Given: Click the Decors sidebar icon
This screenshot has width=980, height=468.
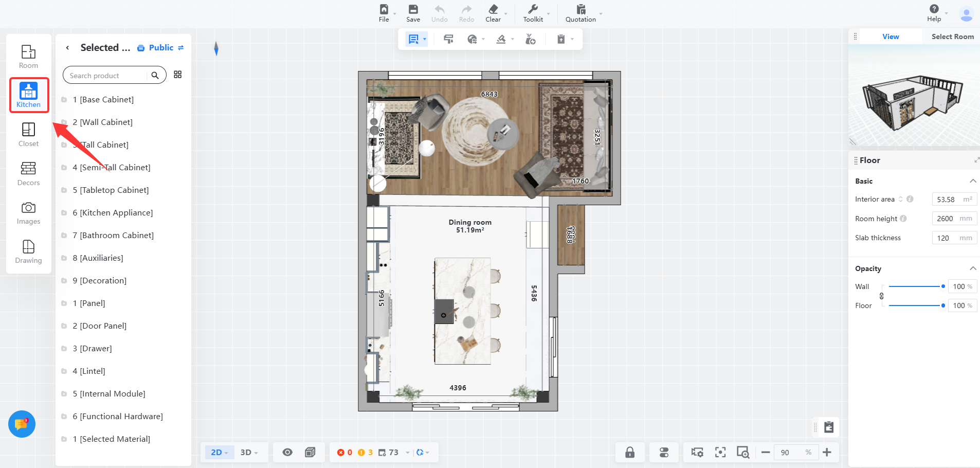Looking at the screenshot, I should pyautogui.click(x=28, y=173).
